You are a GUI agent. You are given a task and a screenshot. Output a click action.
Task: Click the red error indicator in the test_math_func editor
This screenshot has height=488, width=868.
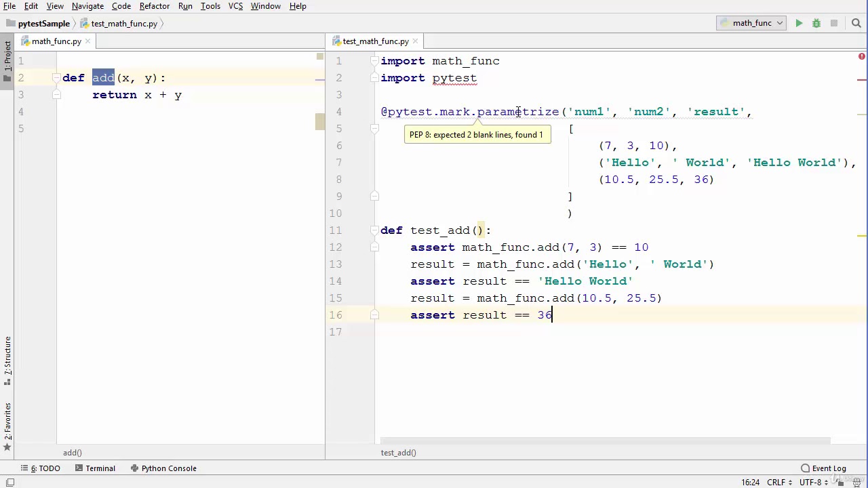862,57
